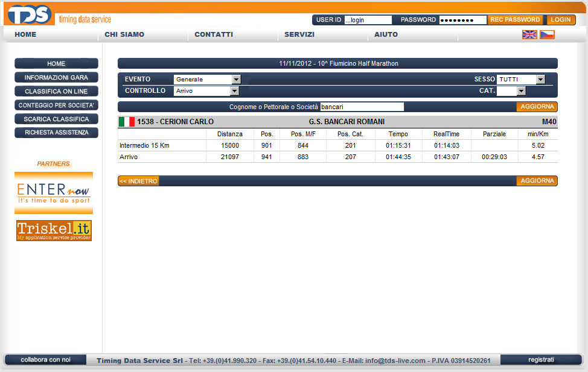The image size is (588, 372).
Task: Click the TDS logo in header
Action: coord(29,13)
